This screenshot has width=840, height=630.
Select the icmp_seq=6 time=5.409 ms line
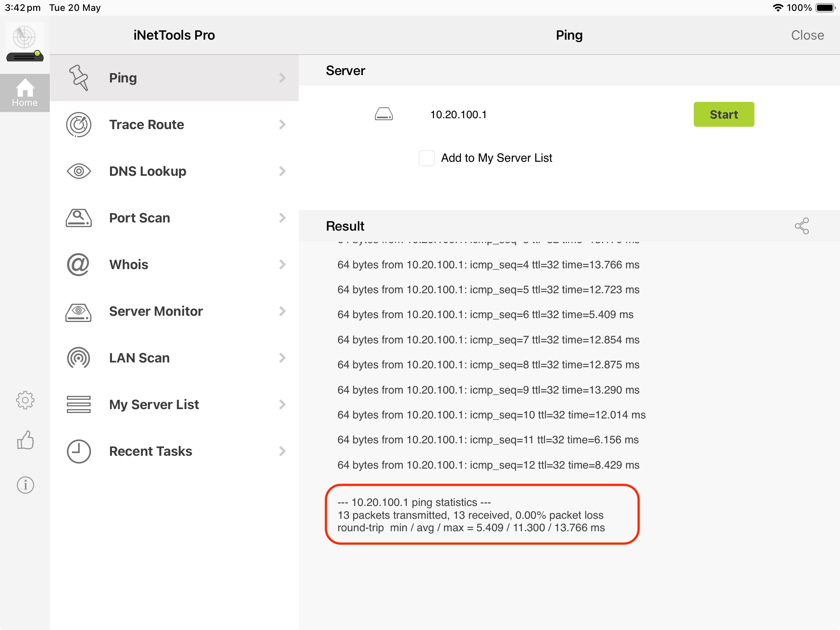485,315
